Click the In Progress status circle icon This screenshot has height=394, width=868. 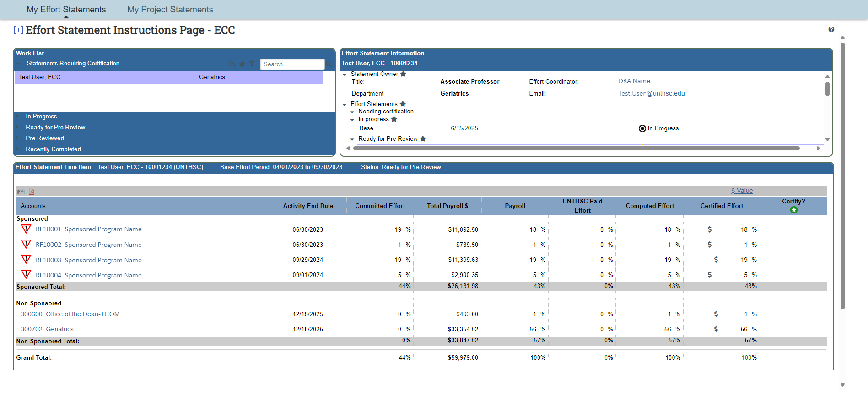642,128
